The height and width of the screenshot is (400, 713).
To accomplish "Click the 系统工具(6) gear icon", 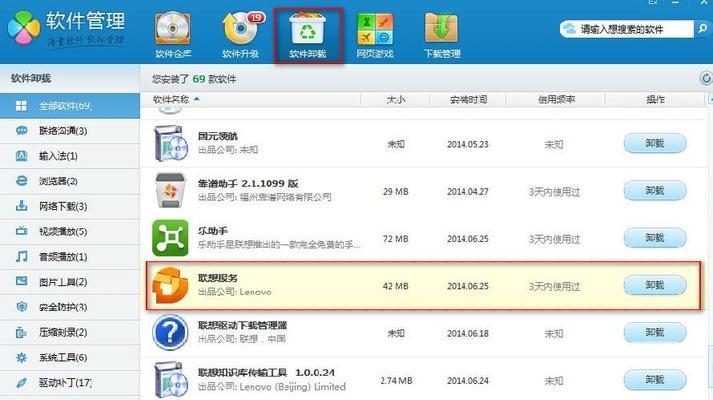I will [x=21, y=357].
